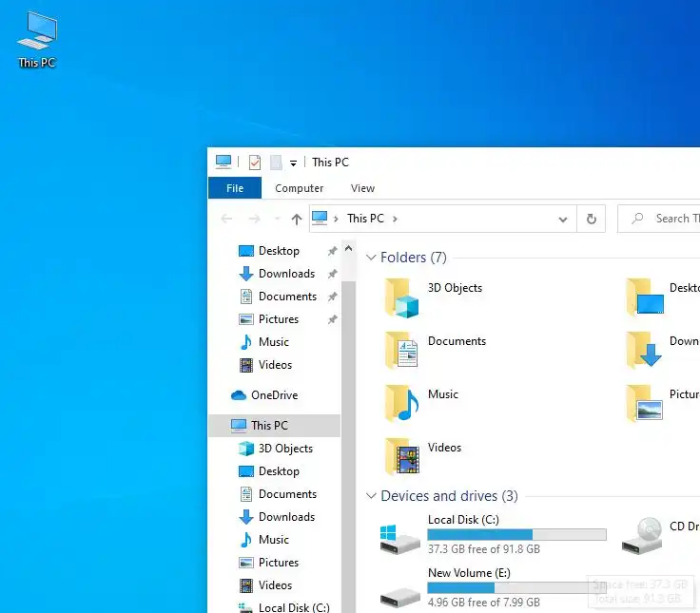700x613 pixels.
Task: Click the pin icon beside Downloads
Action: pos(332,274)
